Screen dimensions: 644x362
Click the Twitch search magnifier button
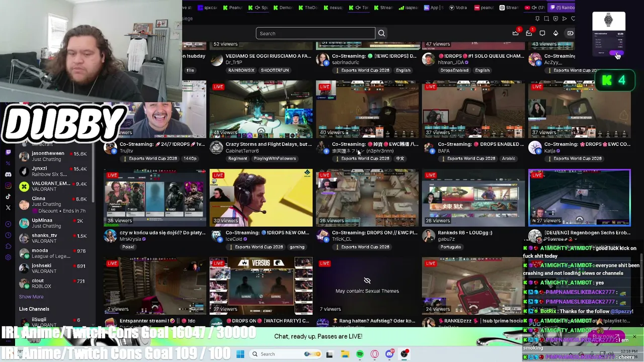pos(381,33)
